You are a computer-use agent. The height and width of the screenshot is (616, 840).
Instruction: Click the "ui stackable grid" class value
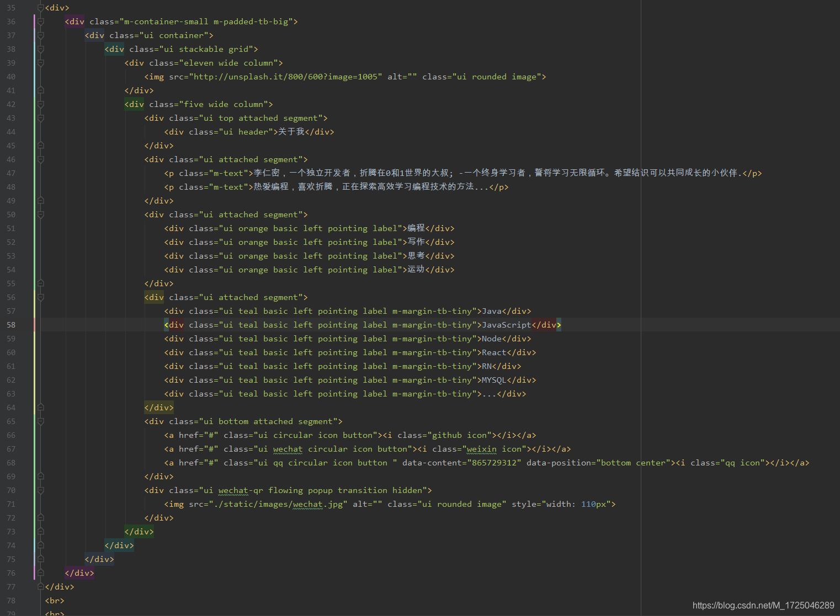(209, 49)
